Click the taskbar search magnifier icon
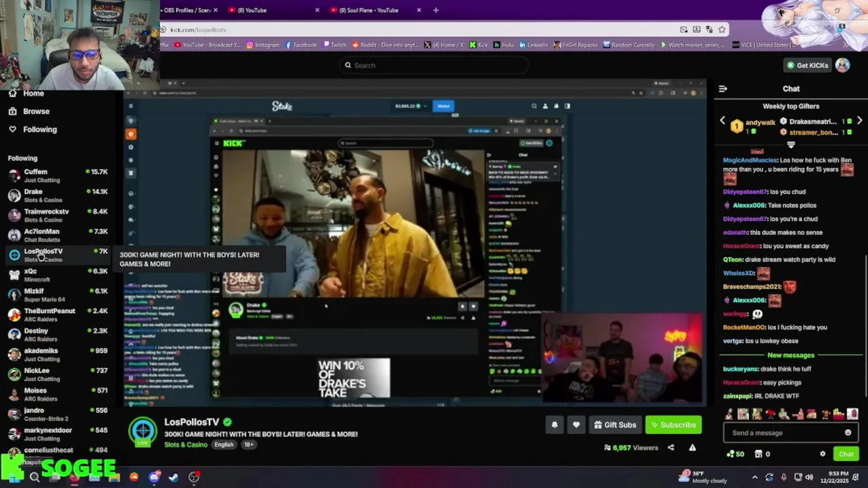 tap(35, 477)
